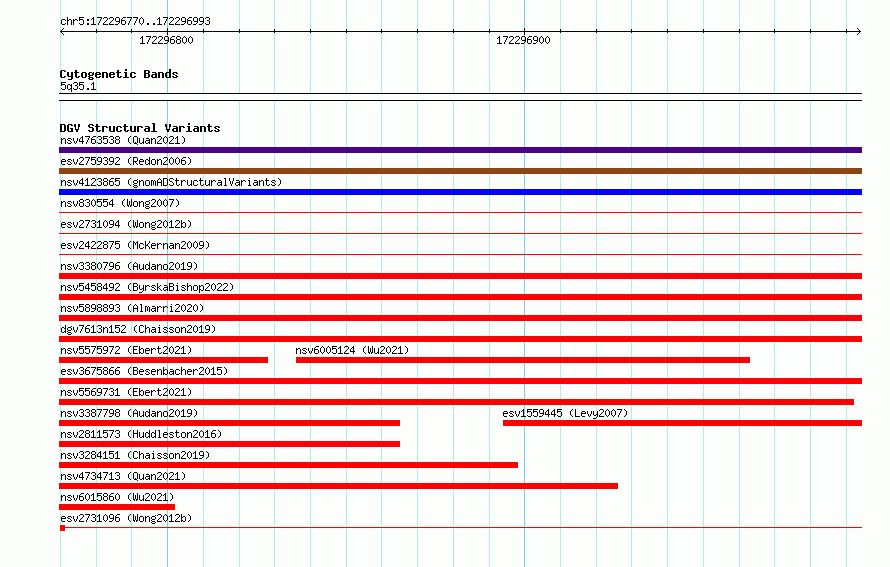Click the left arrow at ruler start
Image resolution: width=890 pixels, height=567 pixels.
(x=62, y=32)
